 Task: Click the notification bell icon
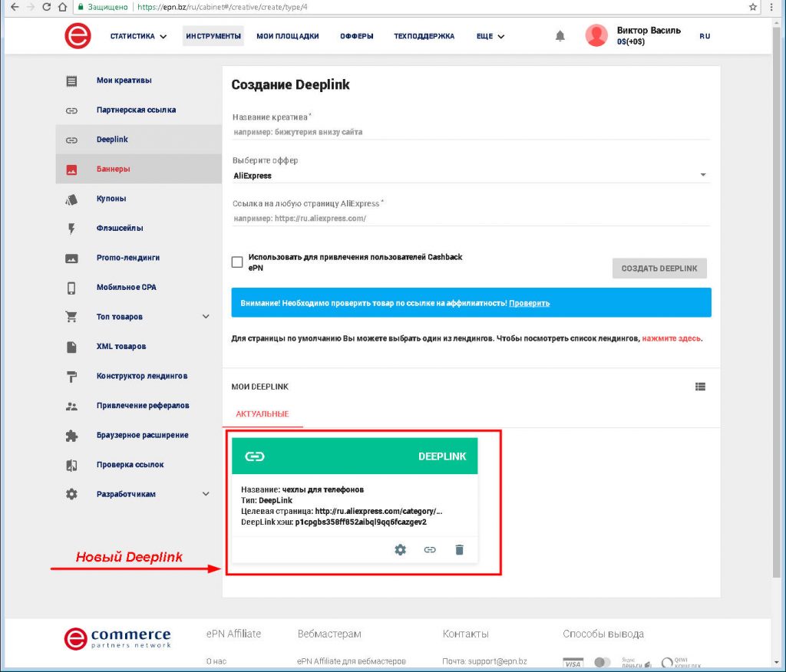click(x=560, y=36)
